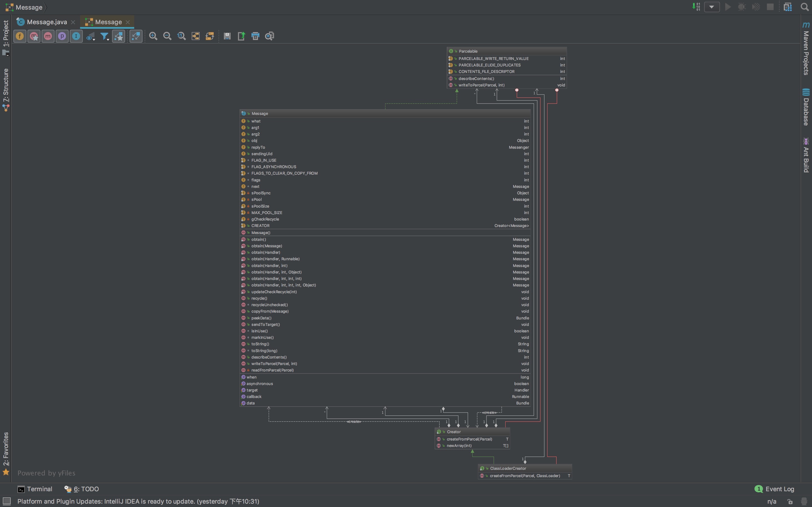Toggle the Inner Classes button
Viewport: 812px width, 507px height.
point(76,36)
